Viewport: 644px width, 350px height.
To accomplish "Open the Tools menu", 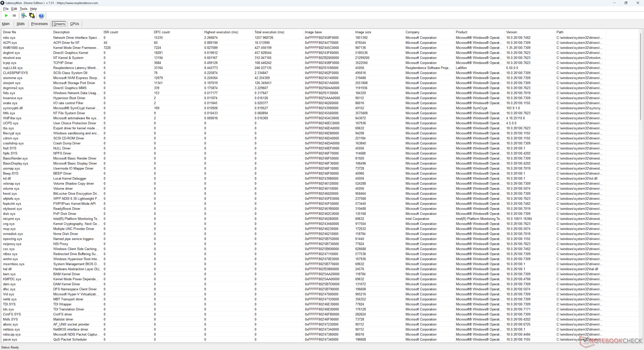I will pyautogui.click(x=23, y=9).
